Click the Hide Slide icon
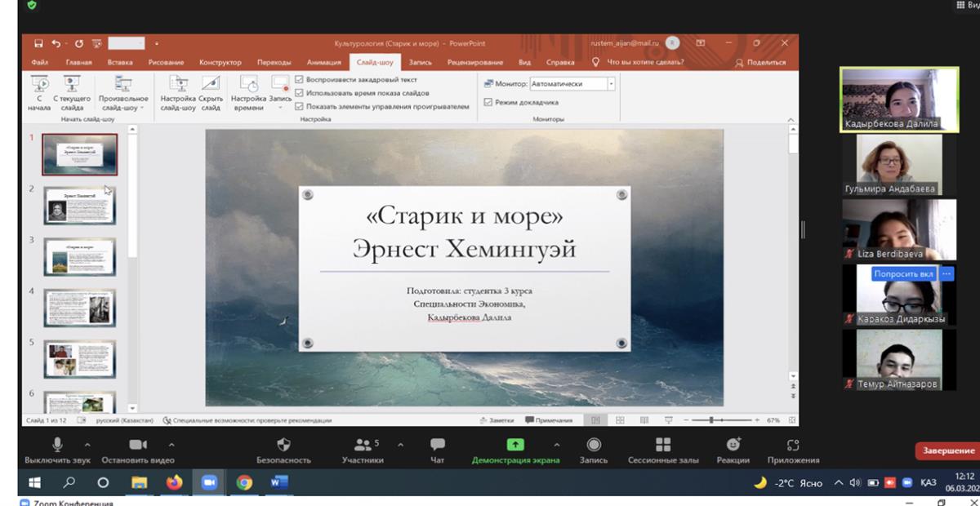This screenshot has height=506, width=980. point(211,85)
